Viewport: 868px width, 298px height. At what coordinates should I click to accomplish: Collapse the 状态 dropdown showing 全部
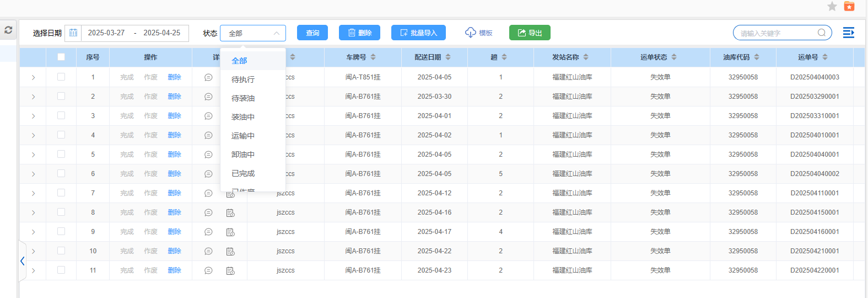coord(252,33)
